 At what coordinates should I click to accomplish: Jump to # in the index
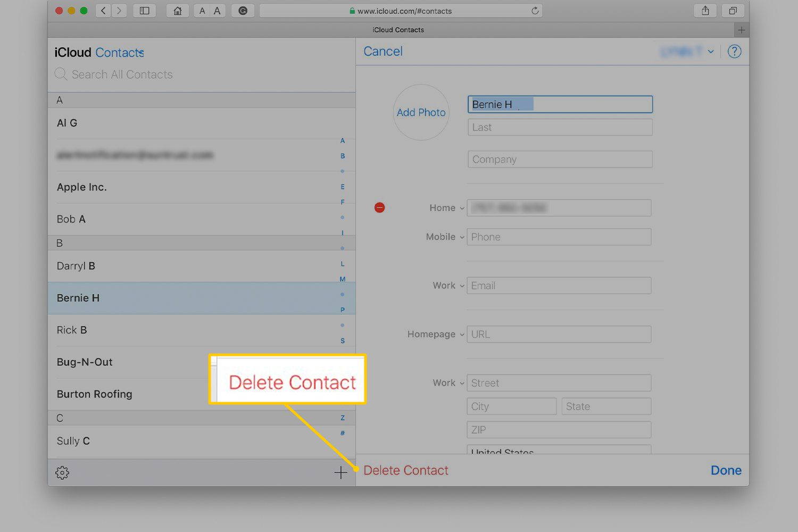click(343, 433)
